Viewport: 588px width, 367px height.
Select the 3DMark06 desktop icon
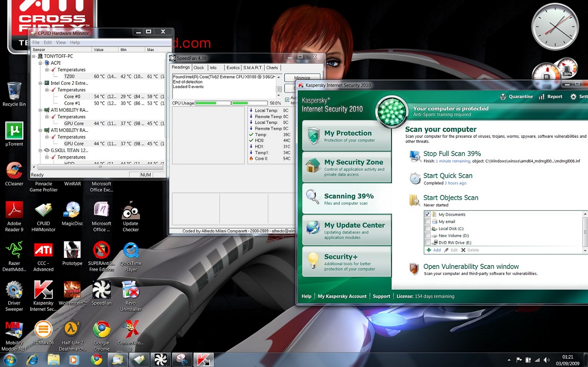point(43,333)
